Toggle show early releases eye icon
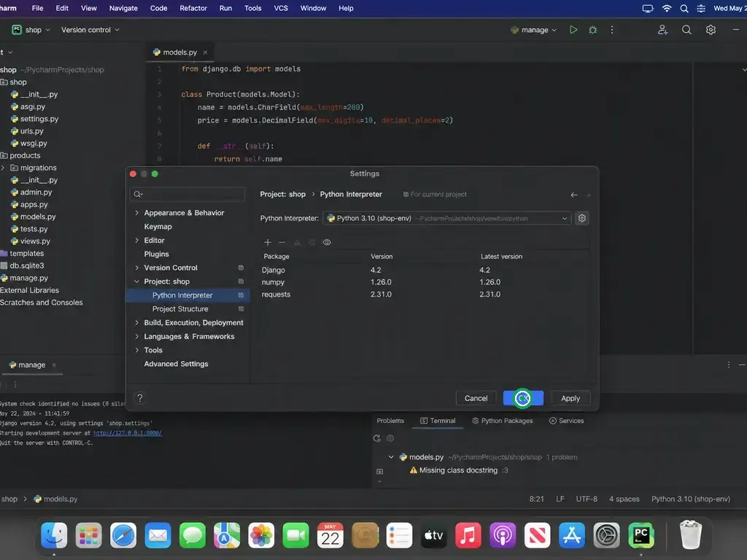This screenshot has width=747, height=560. tap(327, 242)
